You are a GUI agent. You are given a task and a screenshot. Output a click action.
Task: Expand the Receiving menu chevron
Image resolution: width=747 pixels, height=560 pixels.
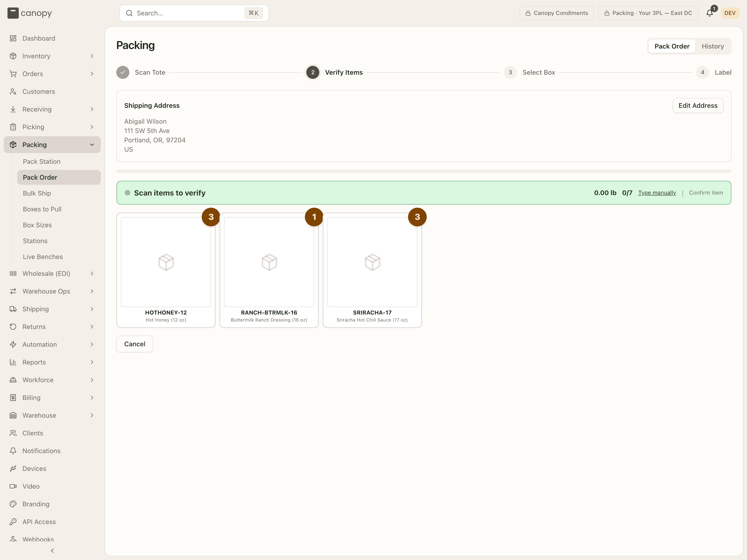(x=92, y=109)
